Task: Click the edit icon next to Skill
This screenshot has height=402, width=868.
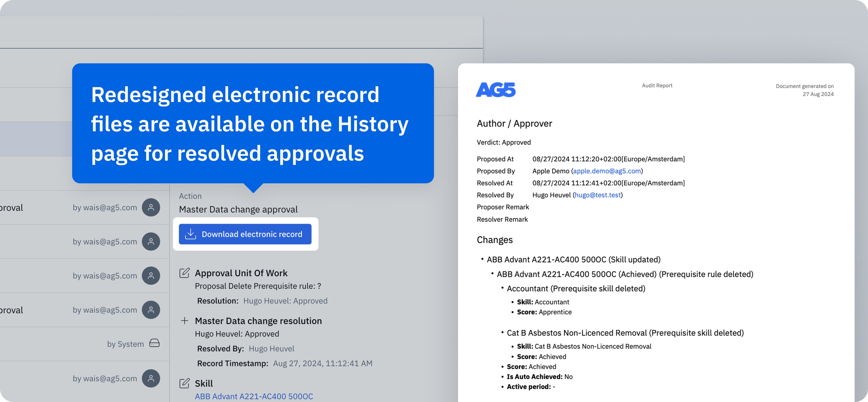Action: click(184, 383)
